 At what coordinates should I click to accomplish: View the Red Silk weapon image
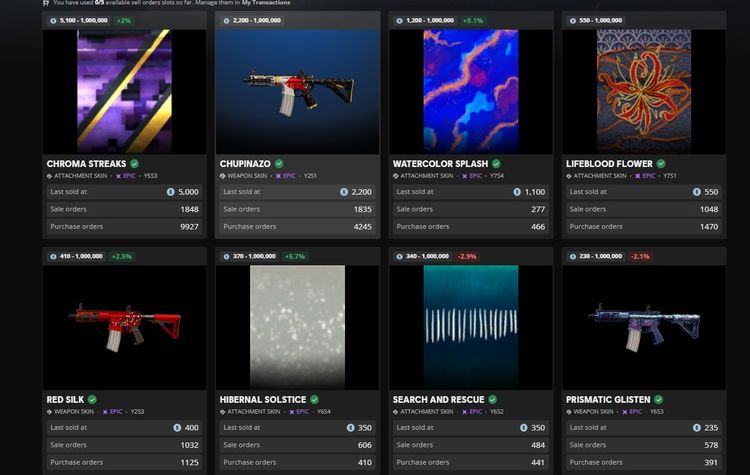124,327
